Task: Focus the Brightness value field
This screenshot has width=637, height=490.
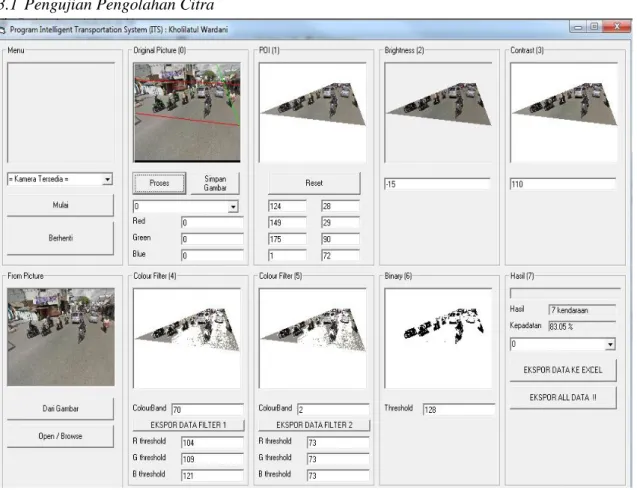Action: point(437,184)
